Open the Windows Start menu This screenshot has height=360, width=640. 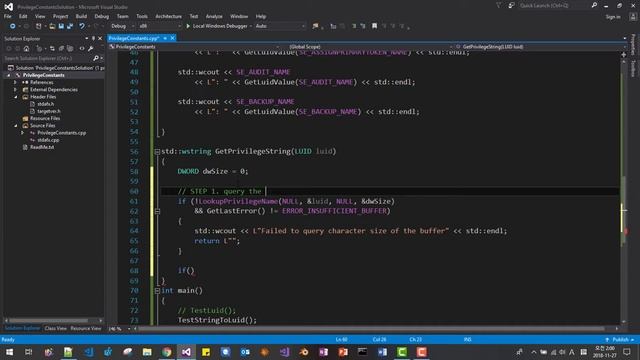(x=9, y=352)
